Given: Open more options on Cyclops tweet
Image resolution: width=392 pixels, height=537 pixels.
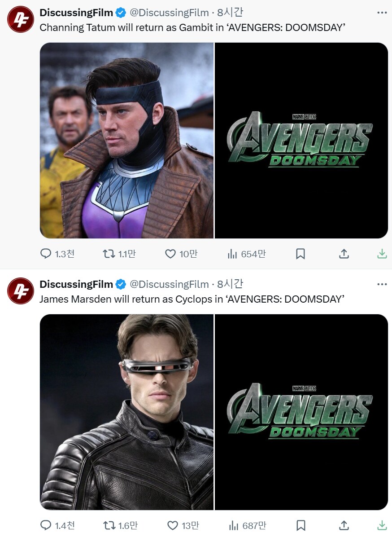Looking at the screenshot, I should 382,284.
